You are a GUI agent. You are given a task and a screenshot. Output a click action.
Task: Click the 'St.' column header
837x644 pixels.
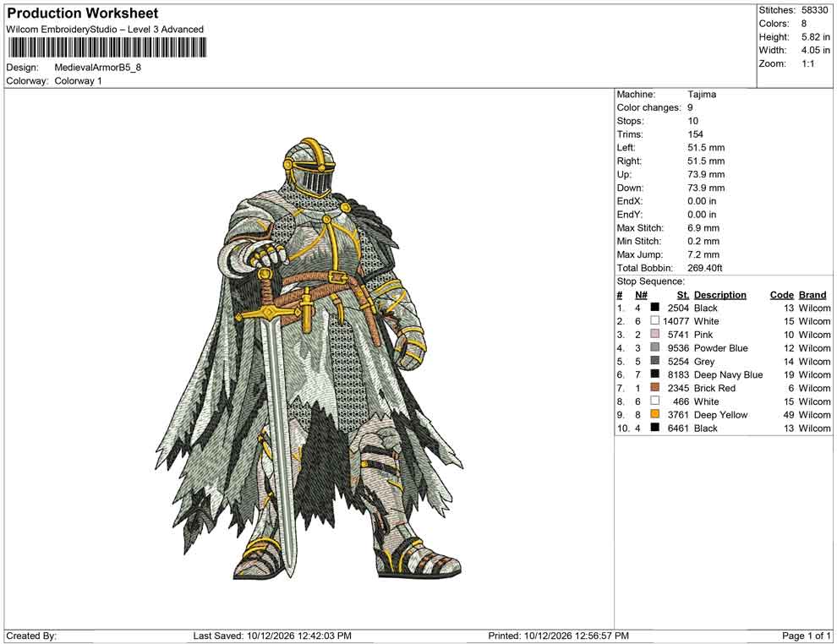[x=683, y=295]
